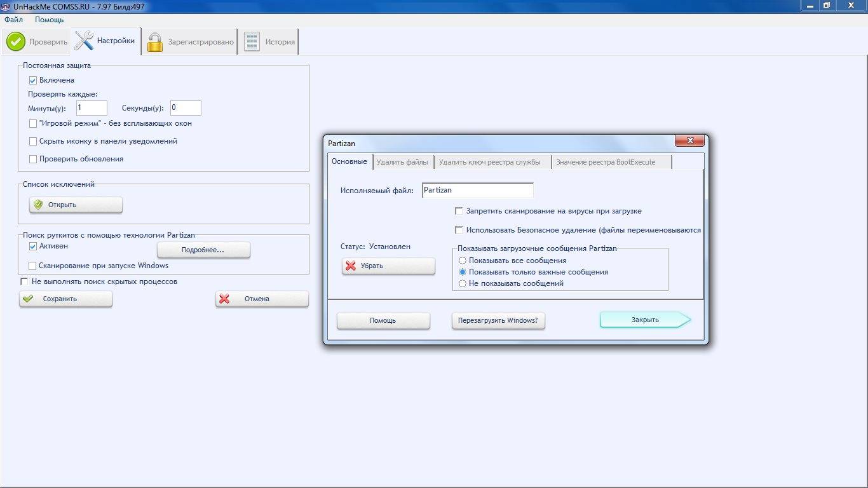Click the green checkmark Проверить icon
Viewport: 868px width, 488px height.
pyautogui.click(x=16, y=42)
